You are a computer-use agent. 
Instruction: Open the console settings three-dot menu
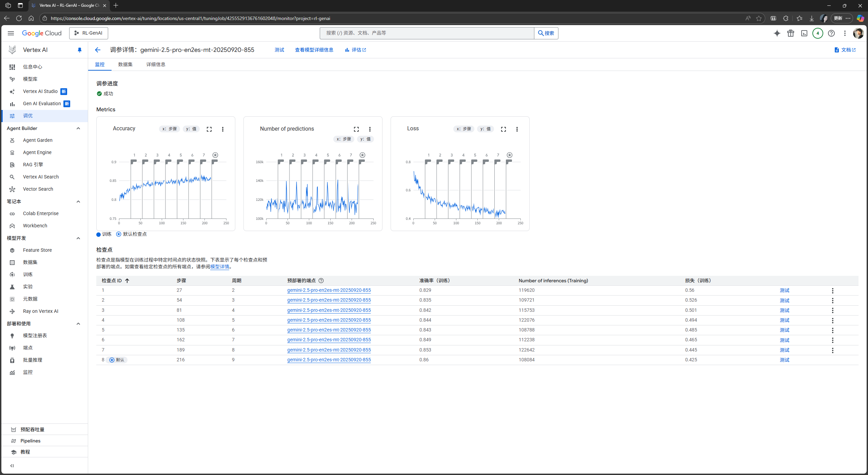click(x=845, y=33)
